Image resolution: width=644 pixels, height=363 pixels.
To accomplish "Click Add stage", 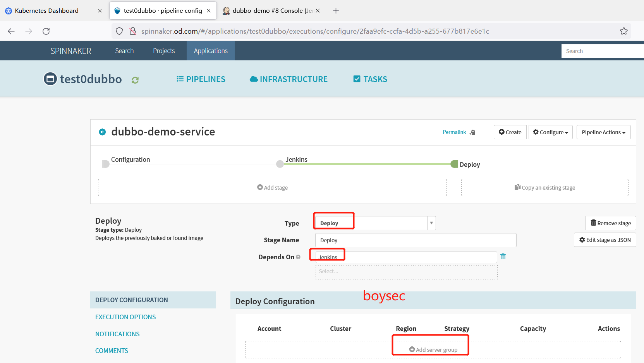I will coord(272,188).
